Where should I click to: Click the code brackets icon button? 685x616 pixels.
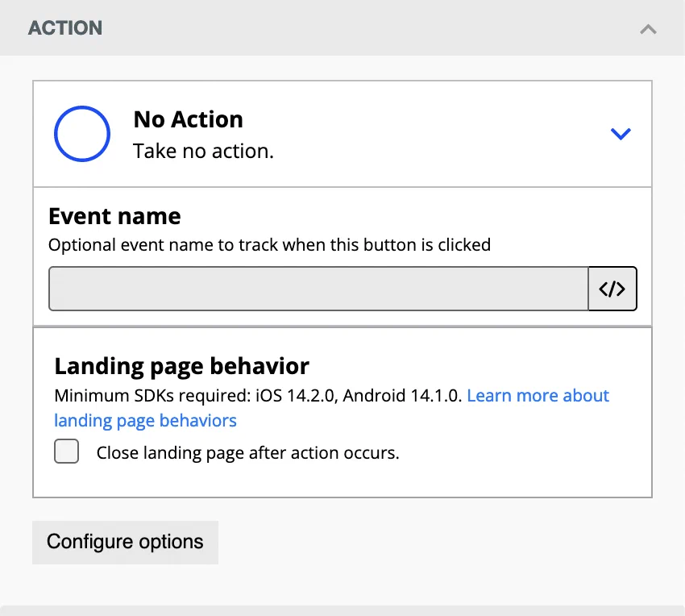coord(612,289)
